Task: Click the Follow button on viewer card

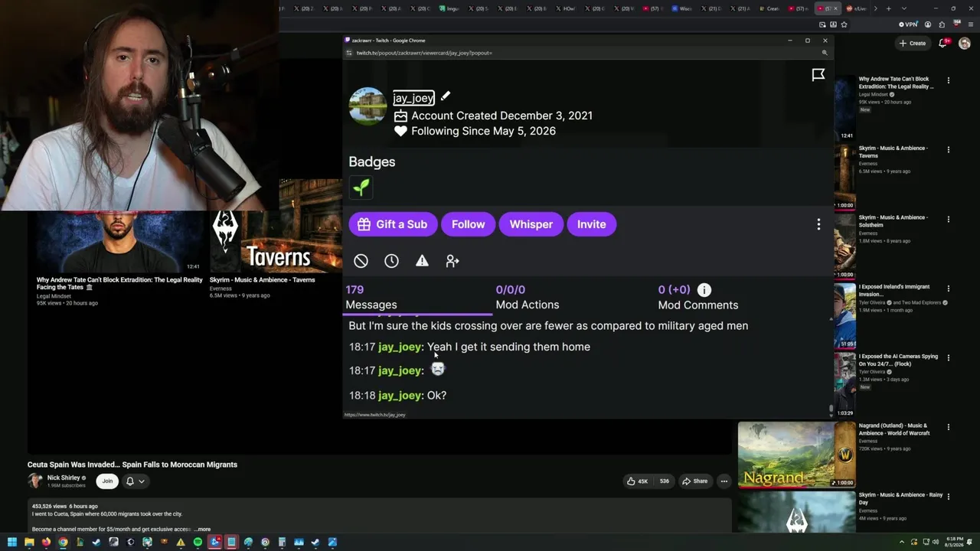Action: 468,224
